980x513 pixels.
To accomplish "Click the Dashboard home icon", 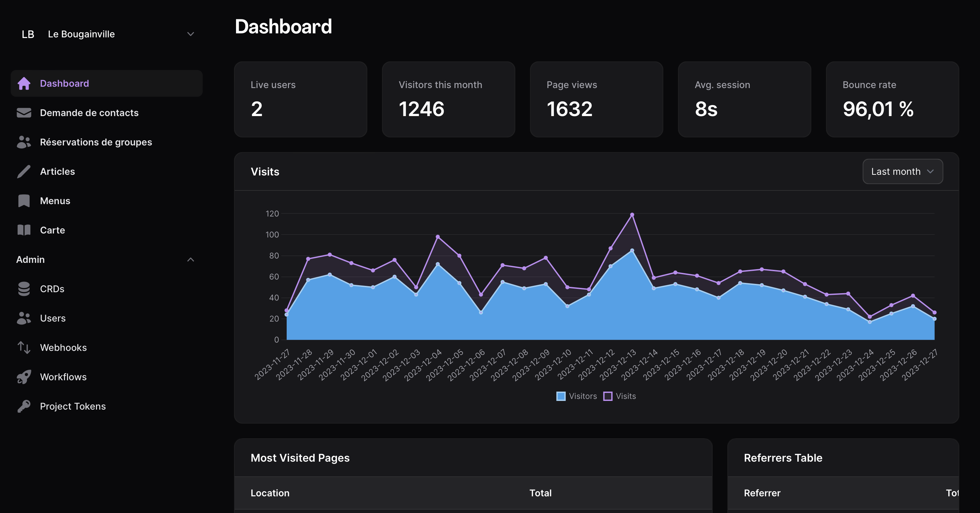I will pyautogui.click(x=24, y=83).
